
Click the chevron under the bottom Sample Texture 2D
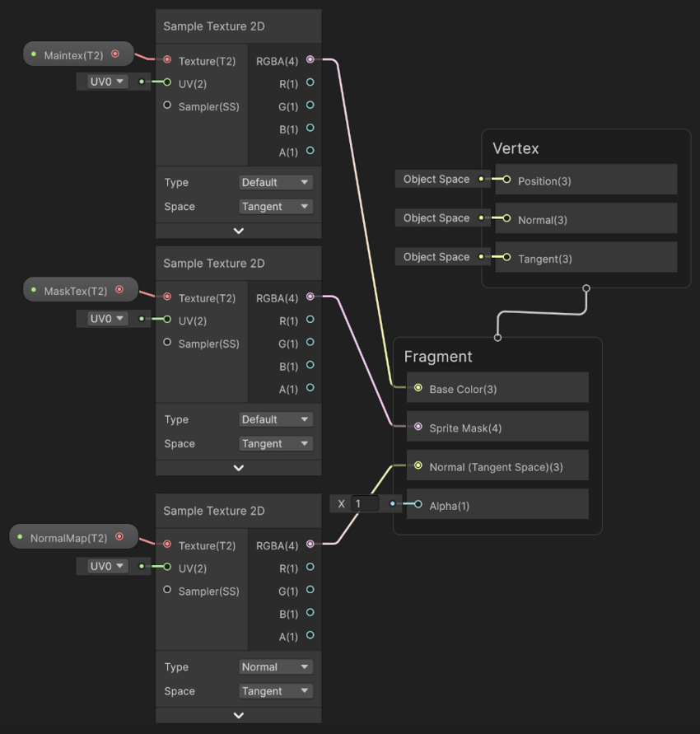(238, 714)
